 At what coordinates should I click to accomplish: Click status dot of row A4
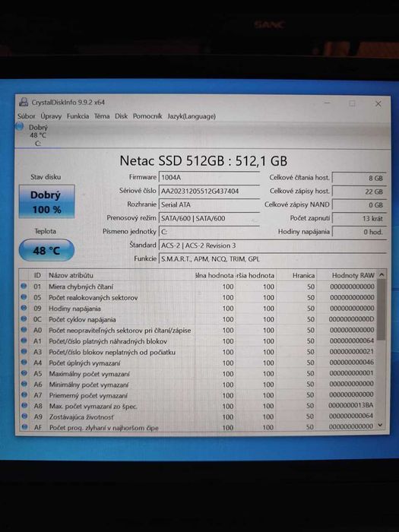click(24, 362)
